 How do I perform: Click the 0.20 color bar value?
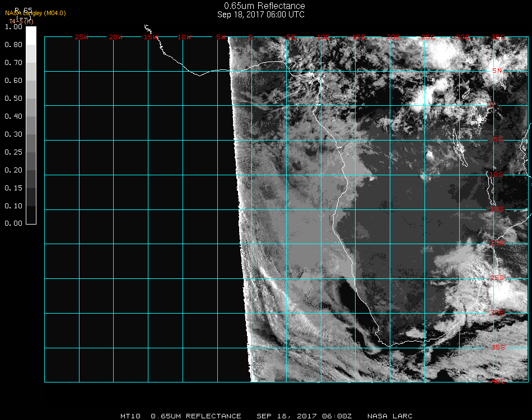(x=13, y=170)
